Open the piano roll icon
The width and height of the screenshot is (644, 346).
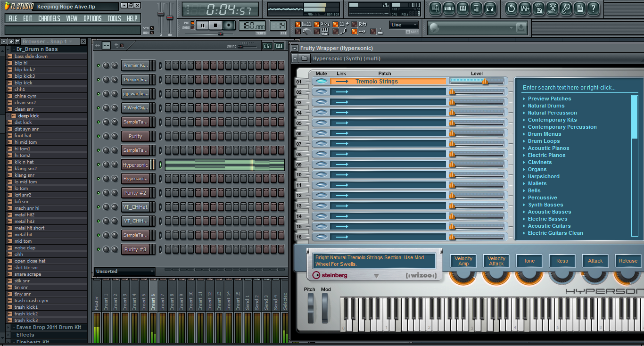tap(462, 8)
